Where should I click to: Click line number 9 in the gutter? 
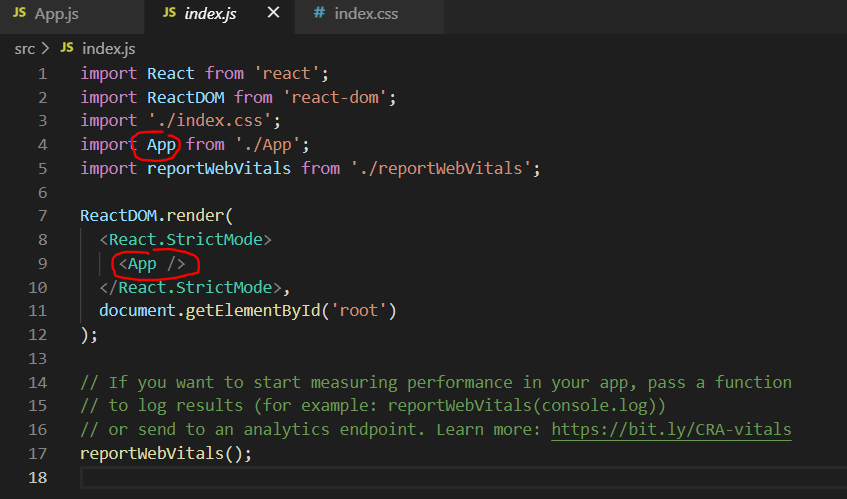(43, 264)
